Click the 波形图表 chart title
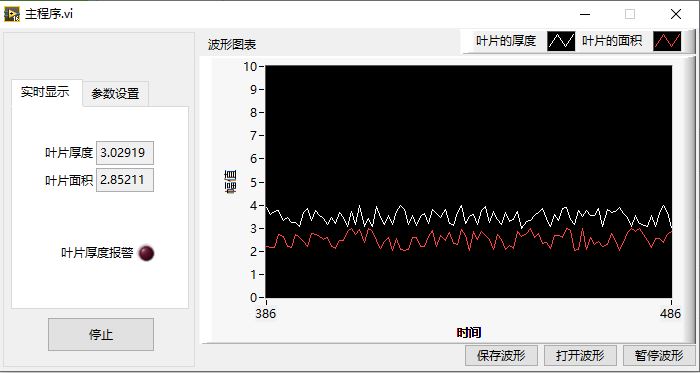The width and height of the screenshot is (700, 373). click(x=232, y=44)
